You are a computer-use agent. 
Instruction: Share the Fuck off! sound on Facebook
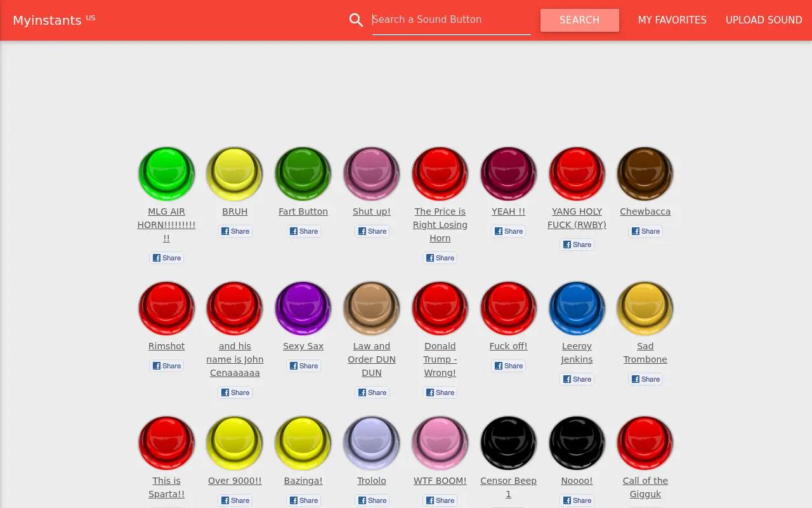pyautogui.click(x=509, y=366)
